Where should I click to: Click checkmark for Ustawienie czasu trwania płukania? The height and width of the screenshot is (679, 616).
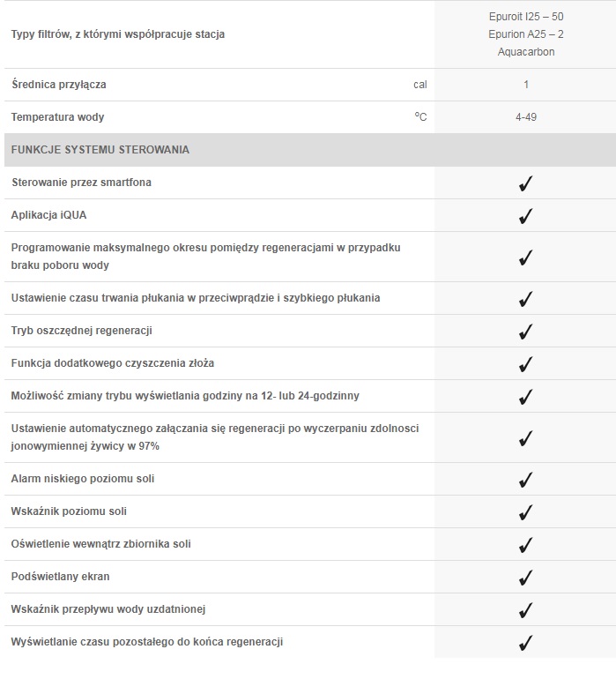click(x=526, y=299)
